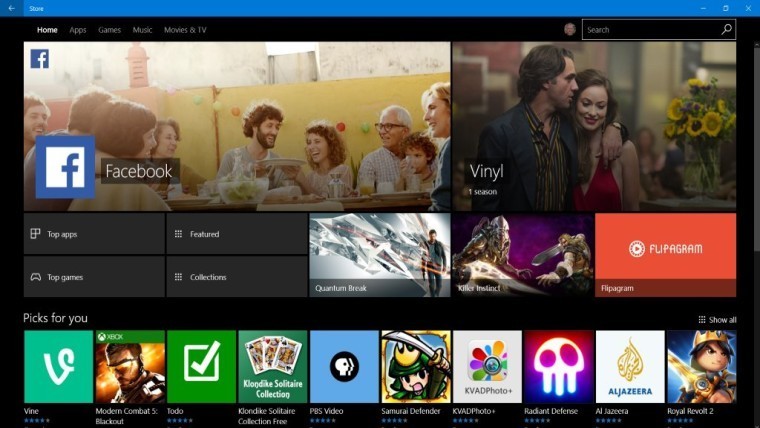The width and height of the screenshot is (760, 428).
Task: Open the Facebook featured banner label
Action: [x=140, y=171]
